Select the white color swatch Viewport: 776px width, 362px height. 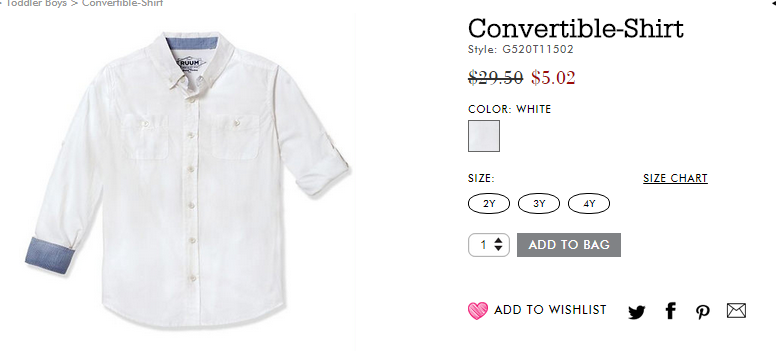coord(484,136)
